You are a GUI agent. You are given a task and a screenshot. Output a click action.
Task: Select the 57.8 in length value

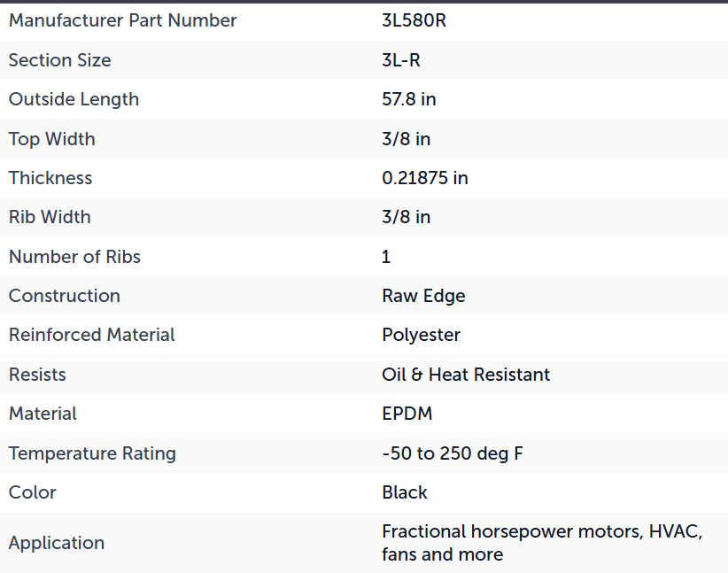click(x=408, y=99)
